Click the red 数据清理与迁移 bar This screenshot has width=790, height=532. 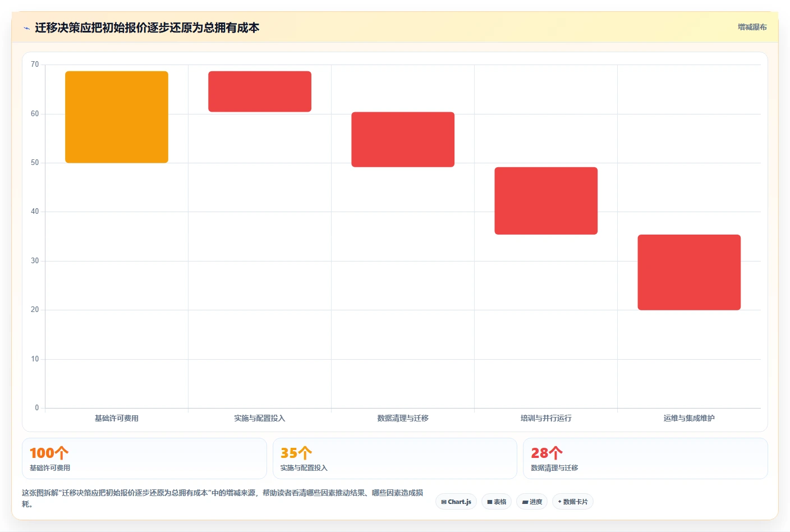tap(403, 140)
